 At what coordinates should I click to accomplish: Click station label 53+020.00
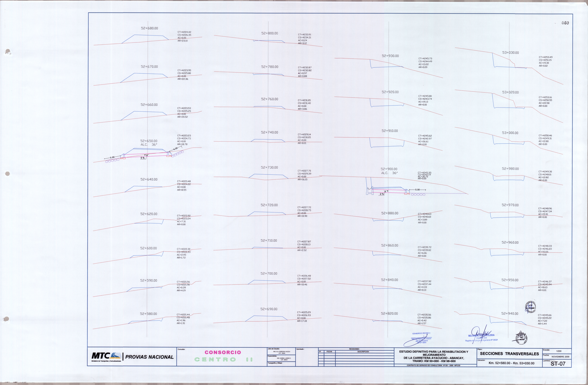click(x=510, y=92)
